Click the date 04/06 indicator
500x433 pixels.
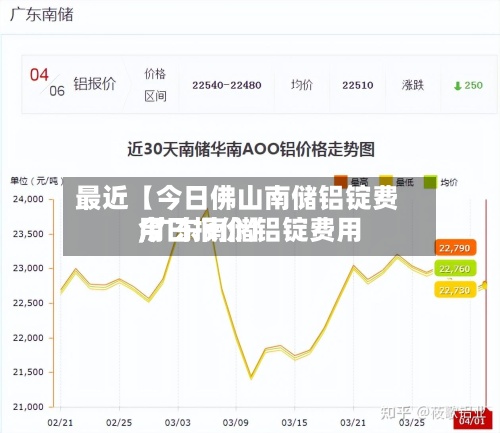pos(47,83)
